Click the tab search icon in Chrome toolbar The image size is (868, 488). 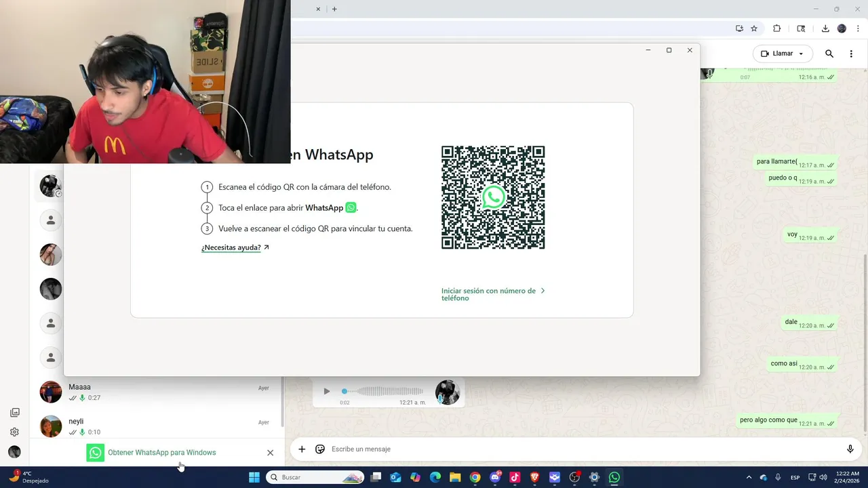point(801,28)
